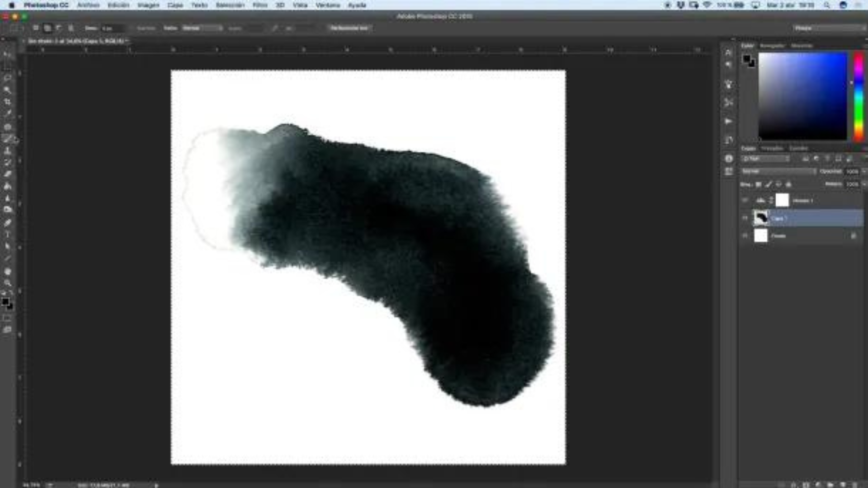
Task: Select the Zoom tool
Action: [7, 283]
